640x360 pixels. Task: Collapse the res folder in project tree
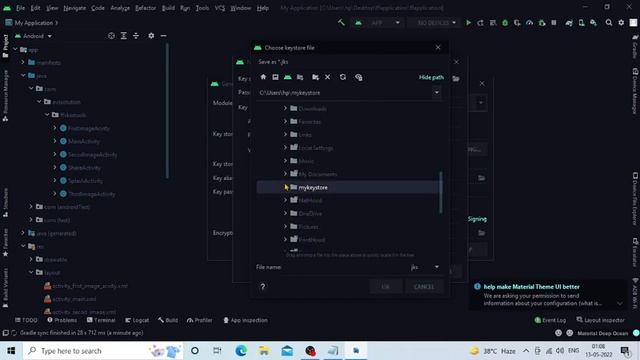23,246
